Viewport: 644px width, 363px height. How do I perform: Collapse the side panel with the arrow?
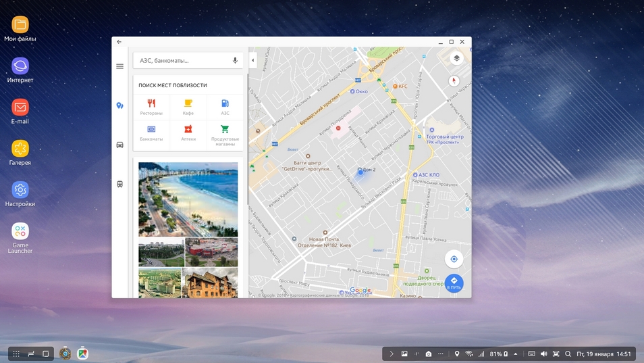coord(253,60)
